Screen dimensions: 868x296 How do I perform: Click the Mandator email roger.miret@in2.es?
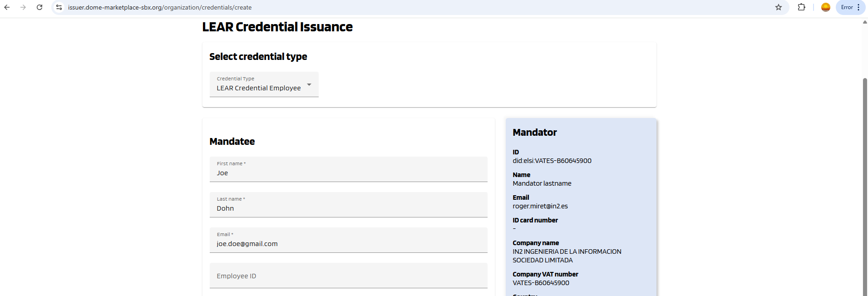point(540,206)
